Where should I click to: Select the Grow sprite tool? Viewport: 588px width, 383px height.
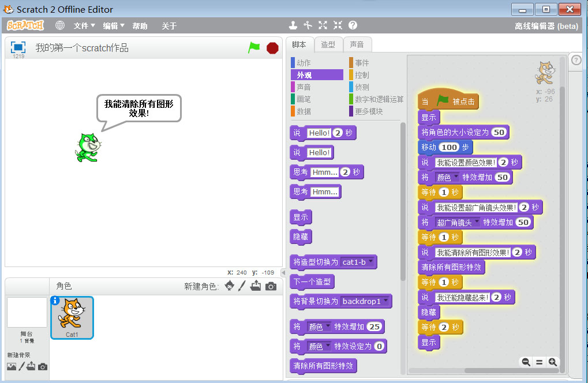click(323, 25)
